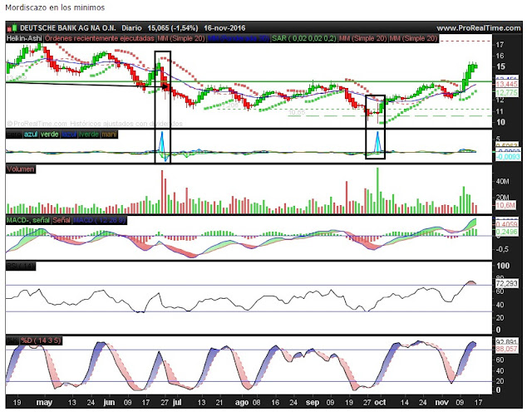Click the 72,293 RSI value tag
532x416 pixels.
coord(507,283)
